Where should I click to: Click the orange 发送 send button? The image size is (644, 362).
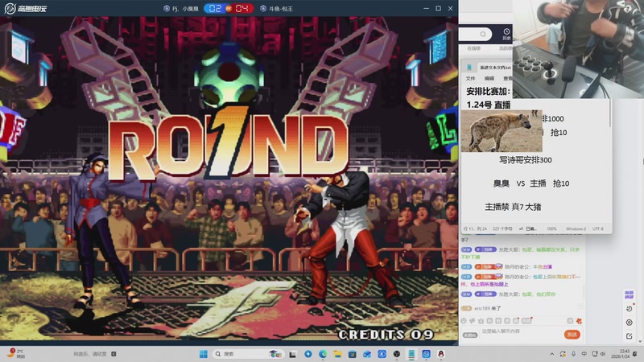[572, 335]
